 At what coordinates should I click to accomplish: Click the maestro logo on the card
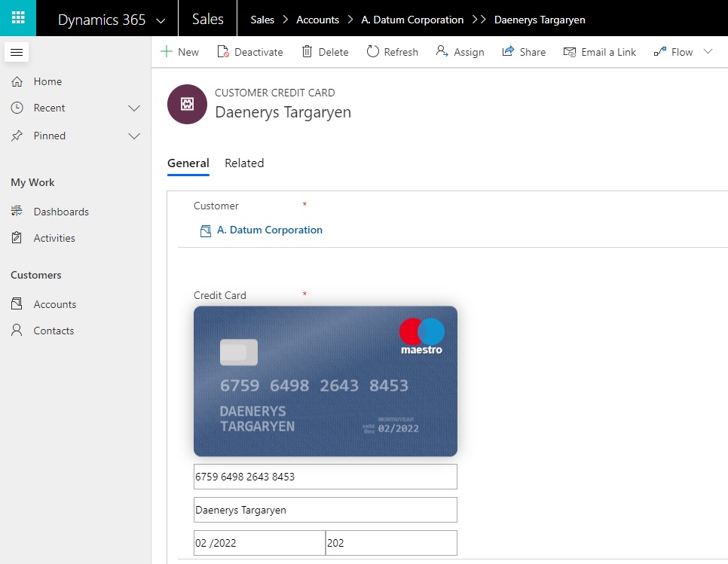tap(421, 337)
